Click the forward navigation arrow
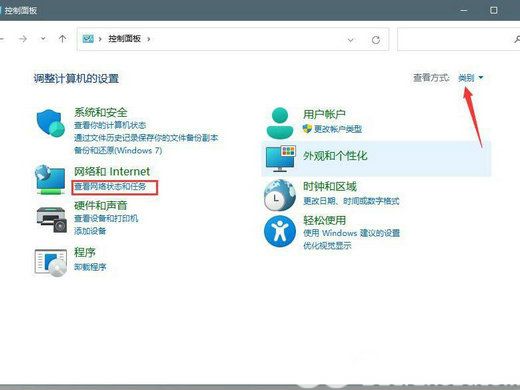The height and width of the screenshot is (390, 520). (23, 39)
